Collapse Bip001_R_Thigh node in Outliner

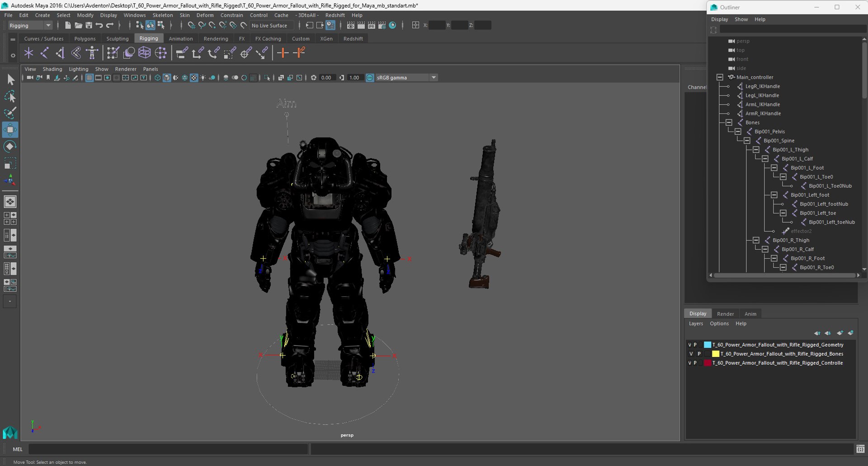point(756,240)
